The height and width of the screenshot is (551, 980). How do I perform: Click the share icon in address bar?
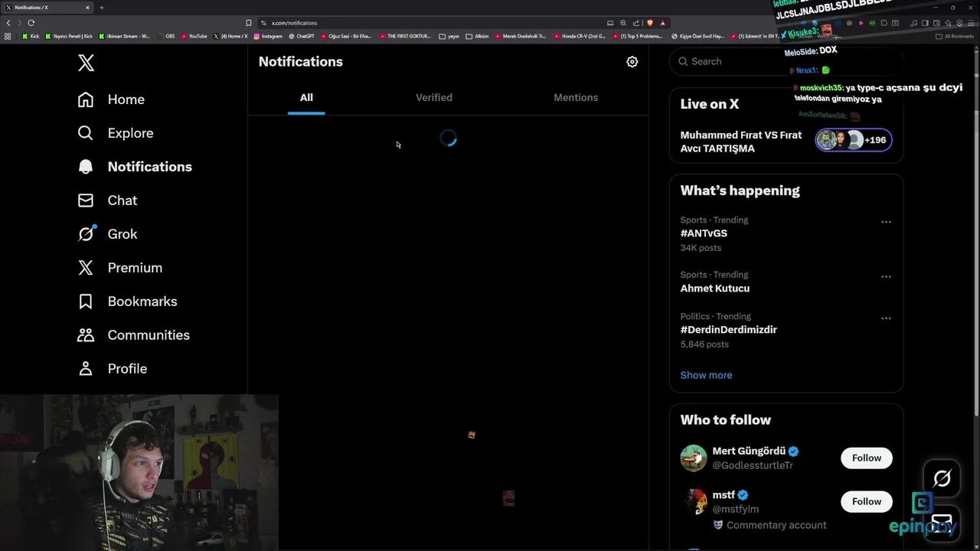(x=636, y=23)
